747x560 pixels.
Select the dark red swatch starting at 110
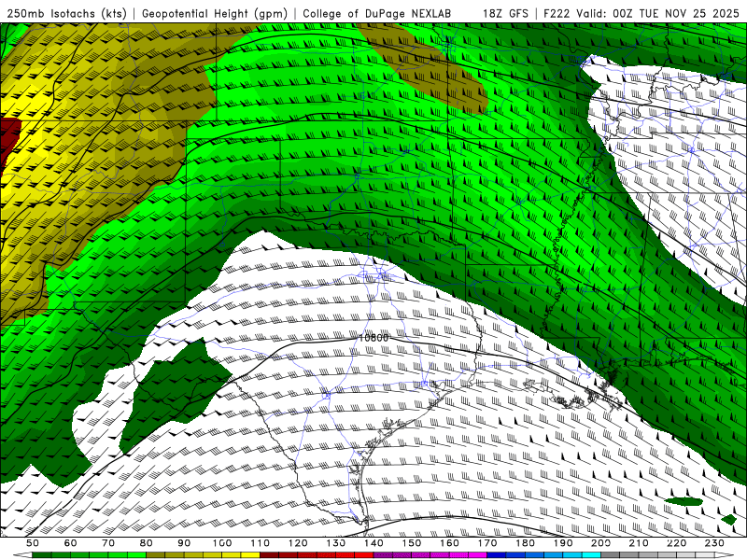click(x=269, y=555)
